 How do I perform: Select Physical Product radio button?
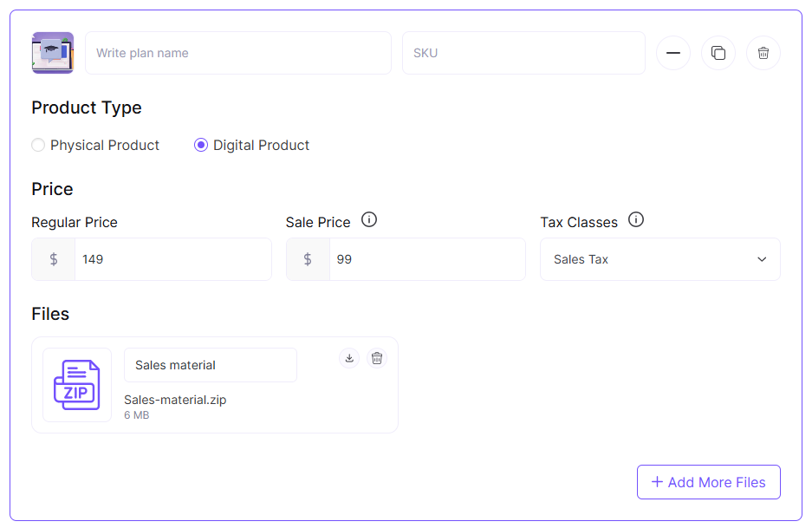click(38, 145)
